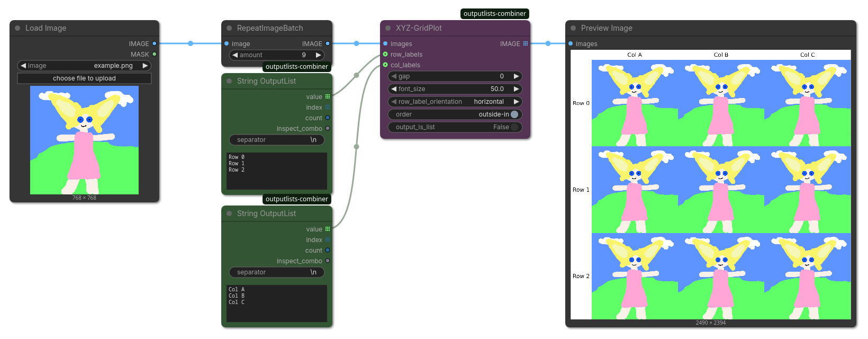
Task: Switch row_label_orientation to next option
Action: pyautogui.click(x=516, y=102)
